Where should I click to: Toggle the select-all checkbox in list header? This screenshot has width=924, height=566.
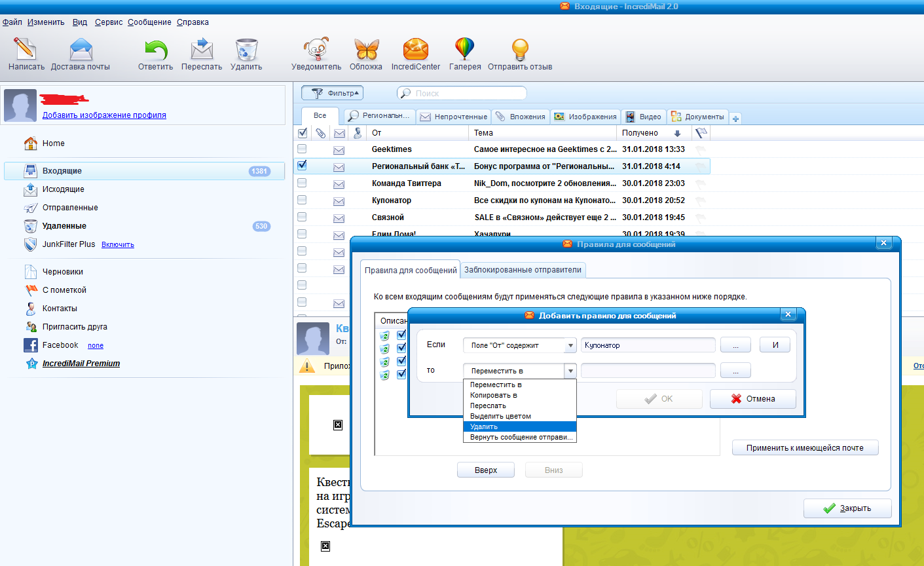303,133
